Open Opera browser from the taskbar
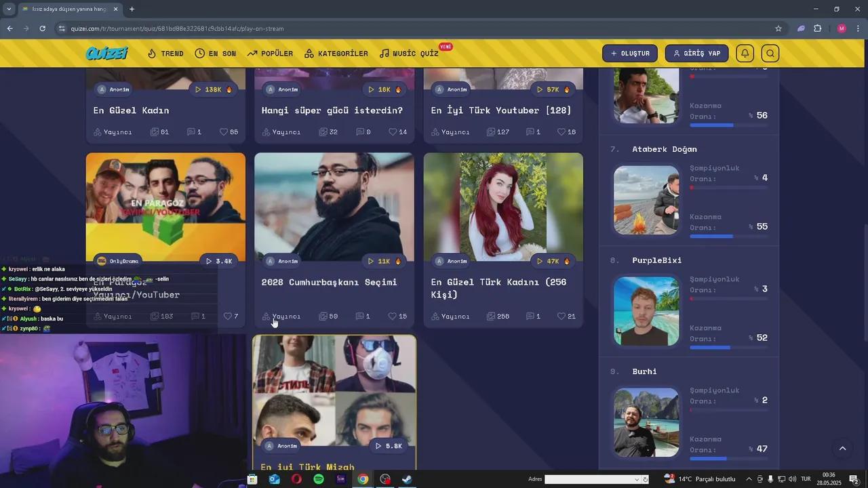Image resolution: width=868 pixels, height=488 pixels. 296,479
